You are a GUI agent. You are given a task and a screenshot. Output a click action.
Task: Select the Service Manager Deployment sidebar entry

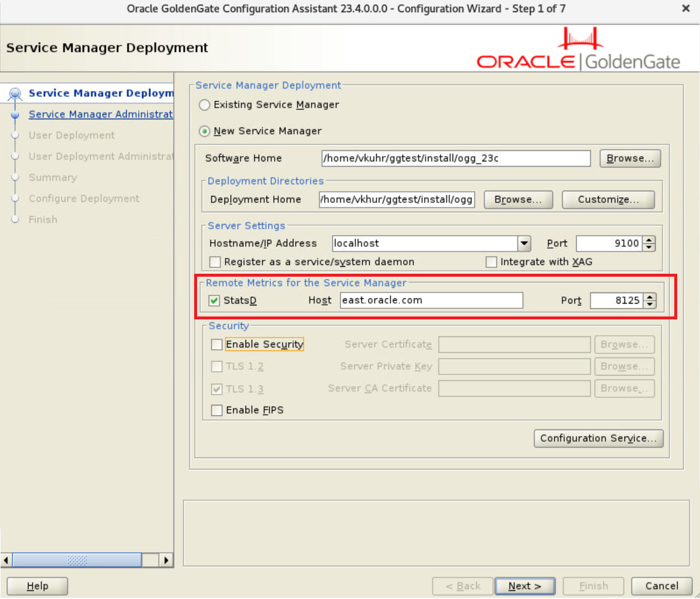[101, 93]
